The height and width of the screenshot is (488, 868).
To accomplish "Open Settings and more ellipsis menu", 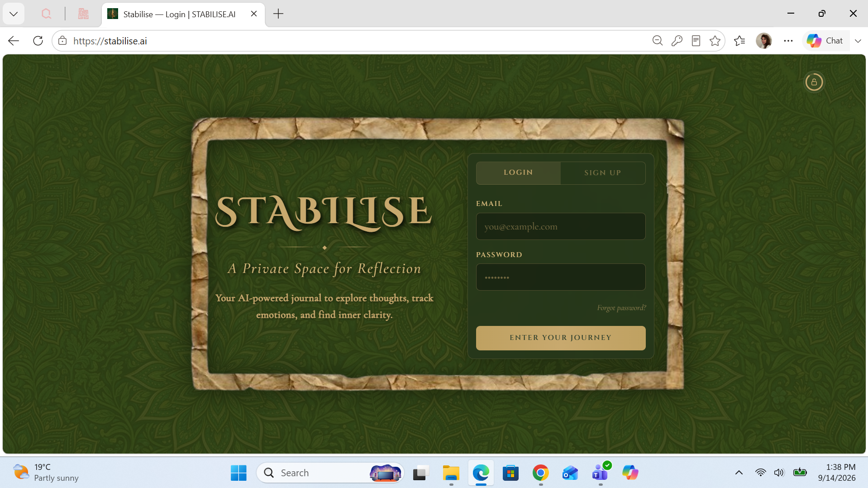I will pyautogui.click(x=788, y=41).
